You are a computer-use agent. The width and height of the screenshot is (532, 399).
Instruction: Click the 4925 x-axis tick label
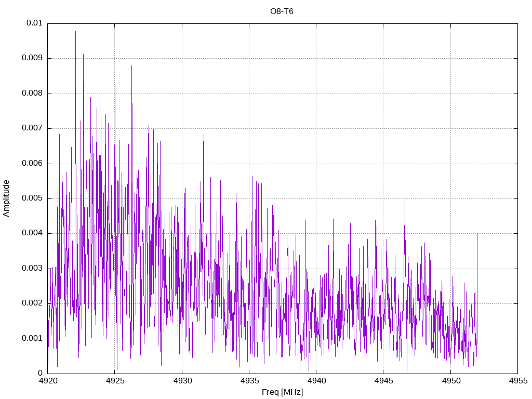[115, 381]
